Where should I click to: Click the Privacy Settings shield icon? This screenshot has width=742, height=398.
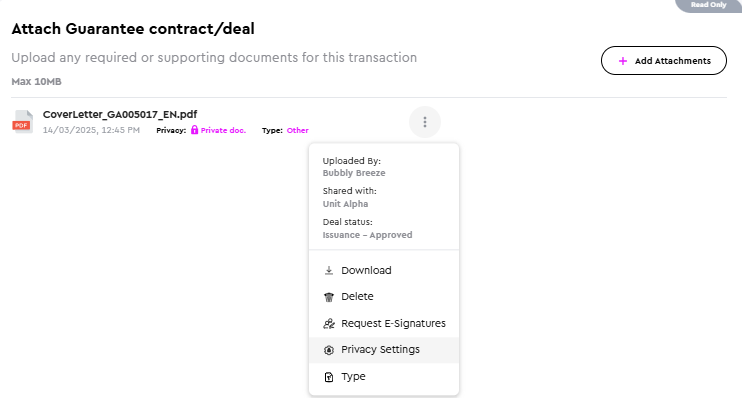[328, 350]
